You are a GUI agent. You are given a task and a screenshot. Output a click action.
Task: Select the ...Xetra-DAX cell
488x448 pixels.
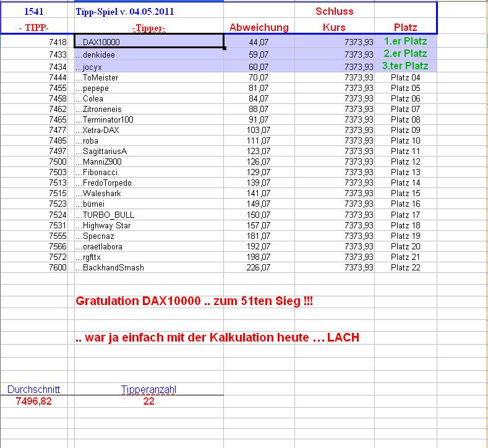tap(149, 130)
